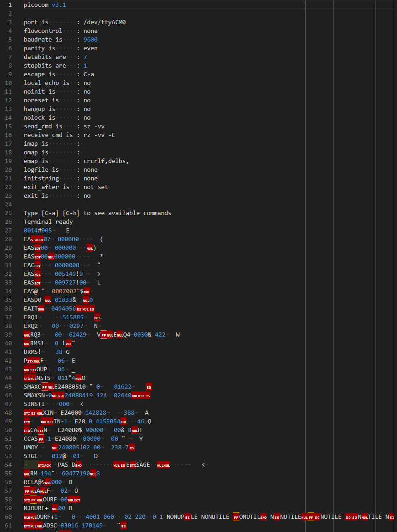The image size is (397, 532).
Task: Click the 'even' parity value
Action: pos(90,48)
